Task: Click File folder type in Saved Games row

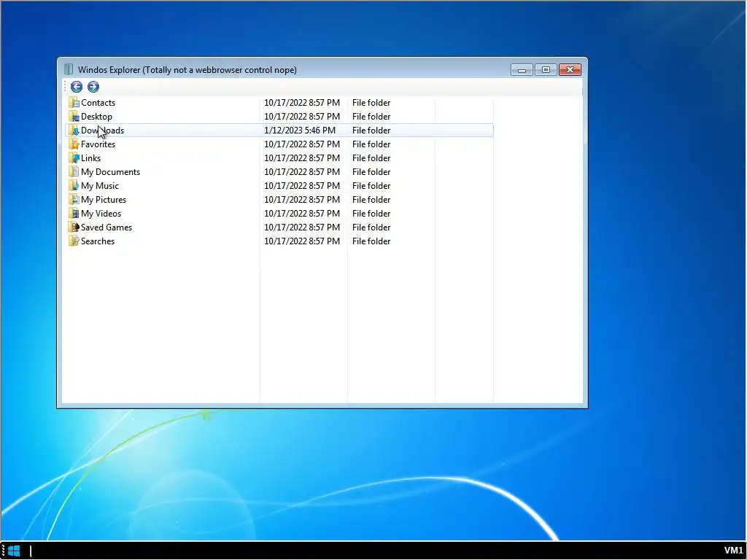Action: pyautogui.click(x=371, y=227)
